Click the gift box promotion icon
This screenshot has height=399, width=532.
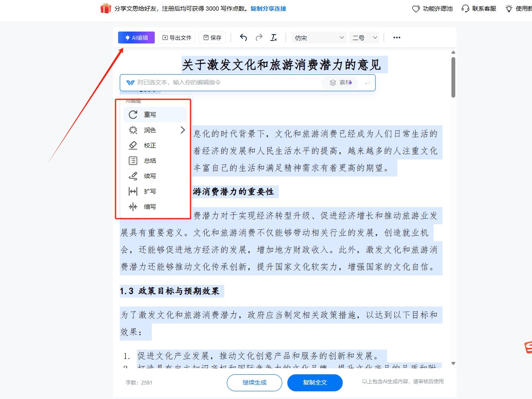point(105,8)
